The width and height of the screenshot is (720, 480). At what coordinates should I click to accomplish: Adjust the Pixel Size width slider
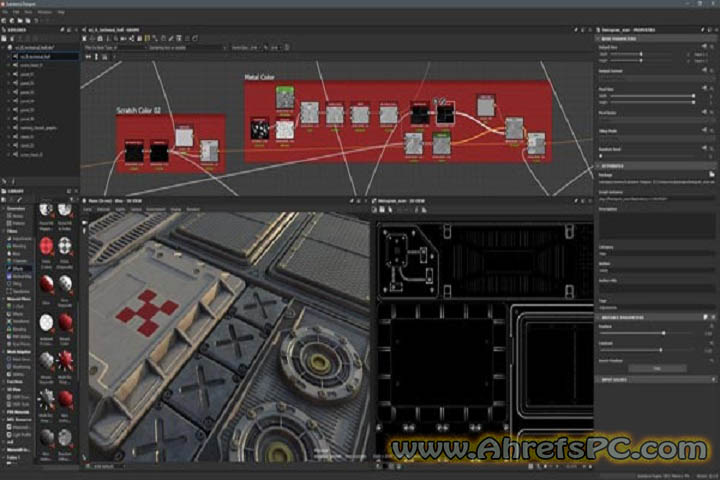click(x=652, y=96)
